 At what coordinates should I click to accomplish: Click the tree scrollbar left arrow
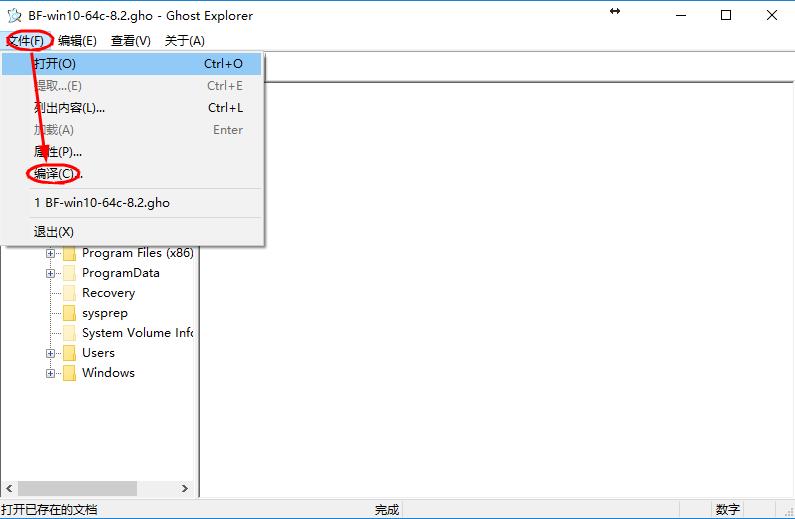9,489
